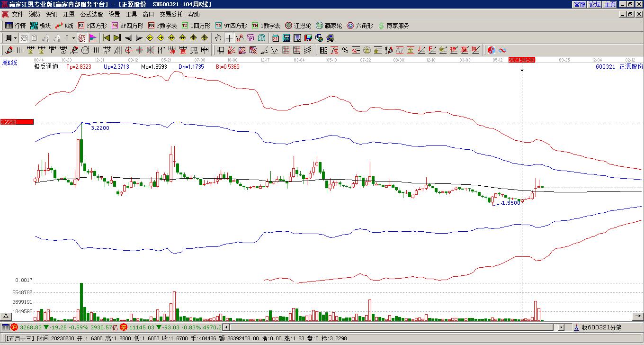Image resolution: width=644 pixels, height=345 pixels.
Task: Open the 帮助 menu
Action: [x=194, y=15]
